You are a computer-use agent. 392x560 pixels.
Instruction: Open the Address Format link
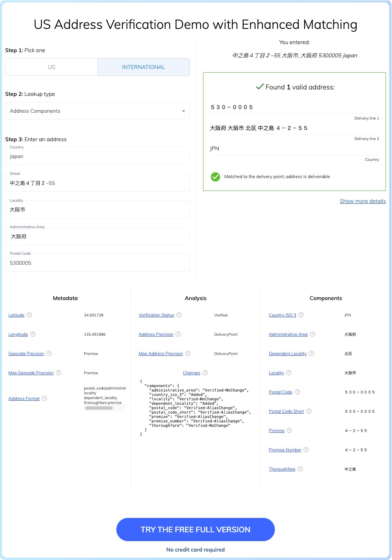[24, 398]
